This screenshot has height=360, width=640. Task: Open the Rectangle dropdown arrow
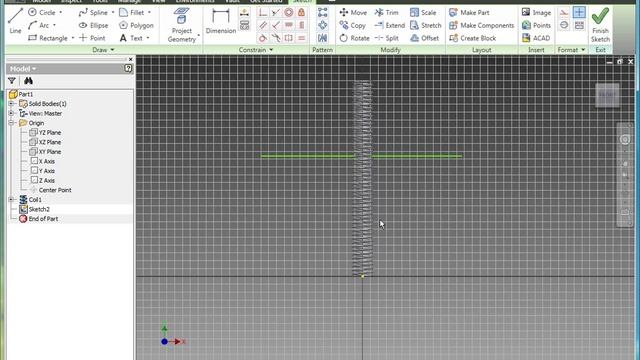73,38
